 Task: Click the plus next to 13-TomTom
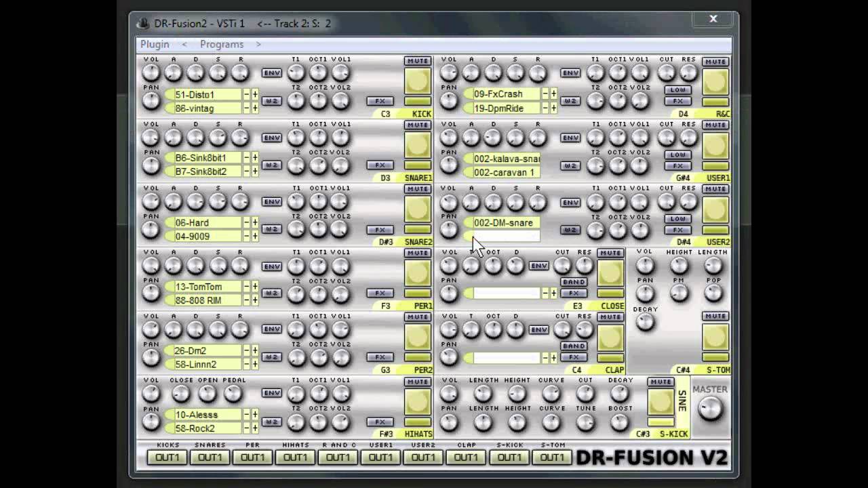[255, 287]
